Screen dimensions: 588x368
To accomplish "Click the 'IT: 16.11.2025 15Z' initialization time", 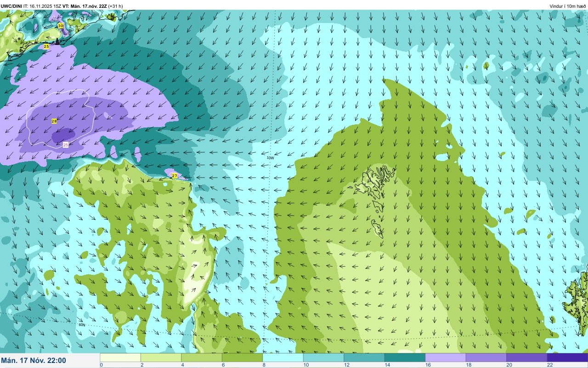I will [x=43, y=6].
